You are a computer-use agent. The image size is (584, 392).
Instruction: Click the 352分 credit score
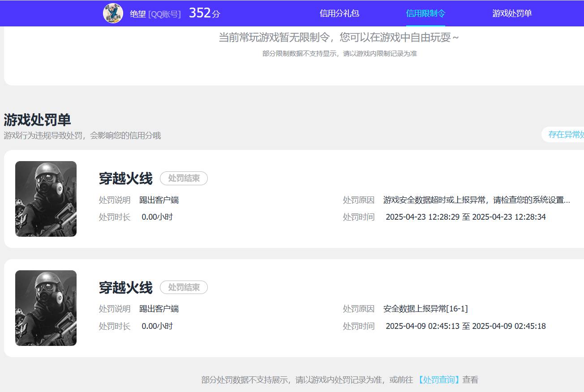tap(204, 13)
